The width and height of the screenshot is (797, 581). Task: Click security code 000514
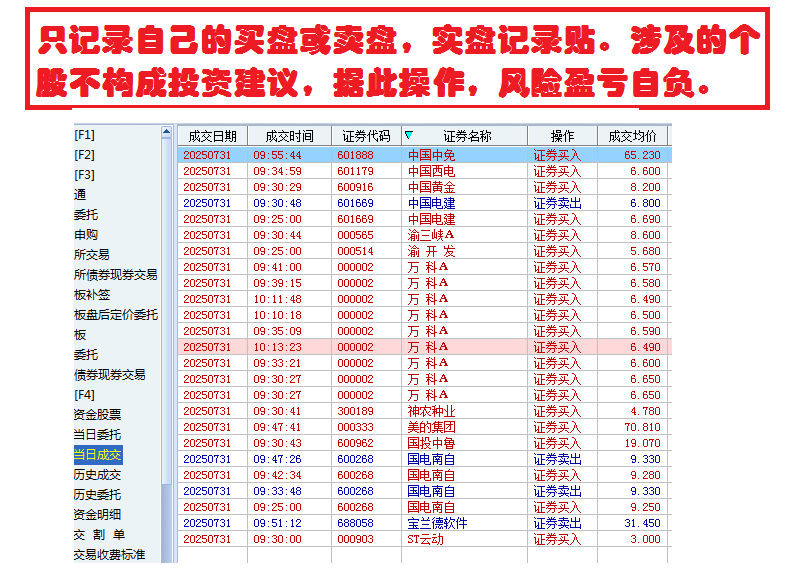pyautogui.click(x=355, y=251)
